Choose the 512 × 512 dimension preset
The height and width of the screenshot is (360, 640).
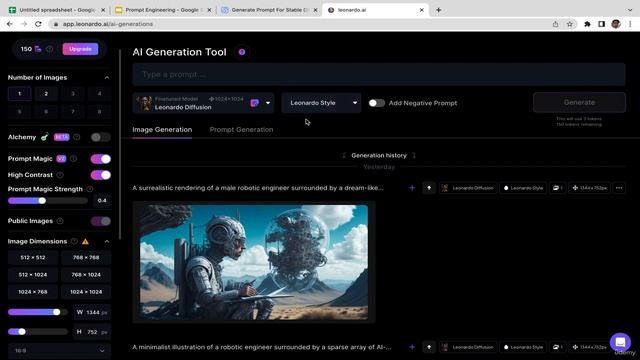pyautogui.click(x=33, y=258)
